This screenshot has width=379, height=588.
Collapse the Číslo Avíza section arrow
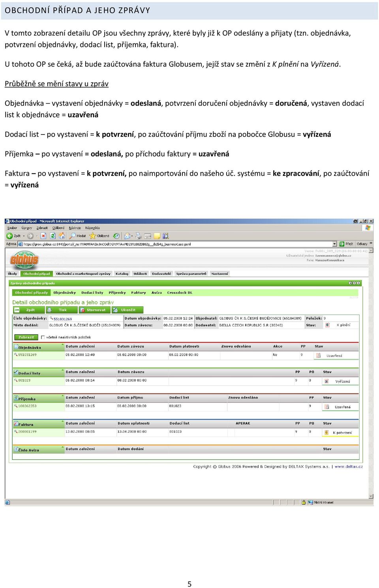click(62, 448)
